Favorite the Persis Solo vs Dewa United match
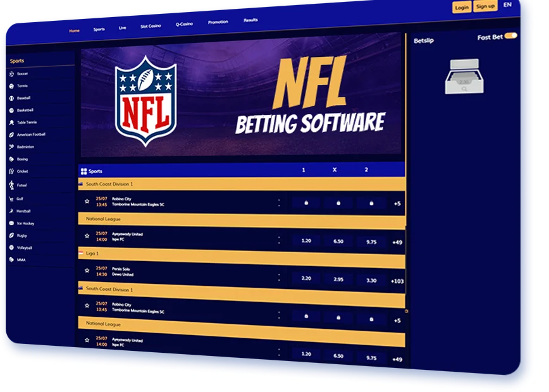 click(87, 270)
